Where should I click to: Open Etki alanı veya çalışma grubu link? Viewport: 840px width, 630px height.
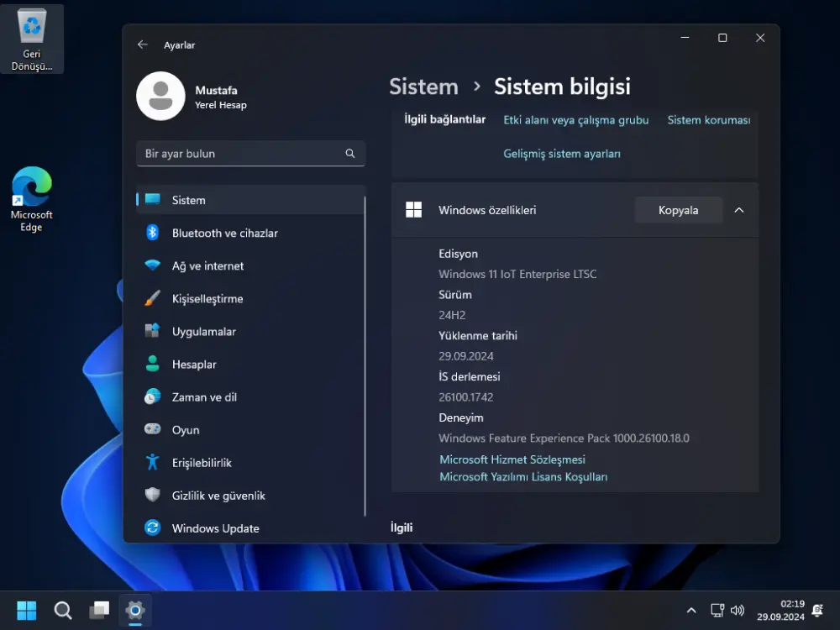[x=576, y=120]
